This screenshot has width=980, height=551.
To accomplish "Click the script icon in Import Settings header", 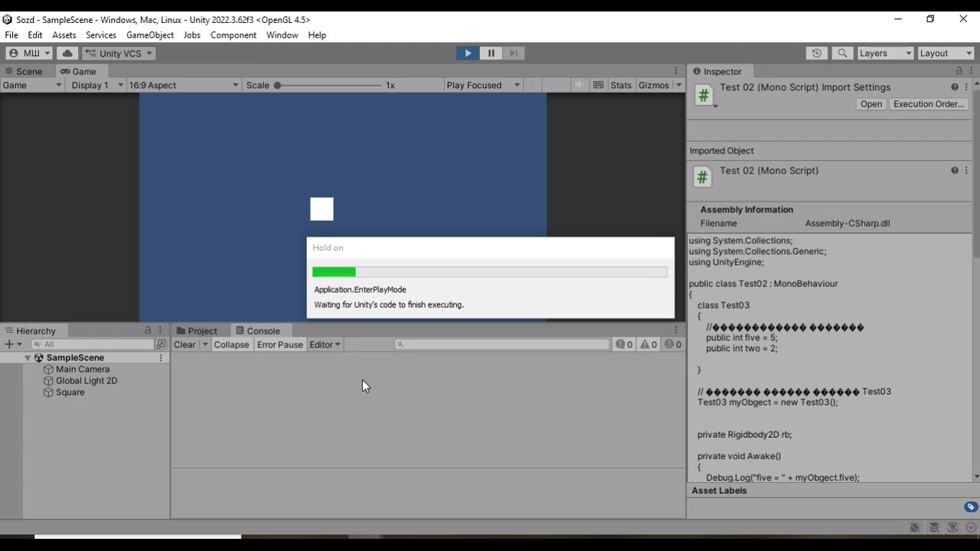I will click(x=704, y=96).
